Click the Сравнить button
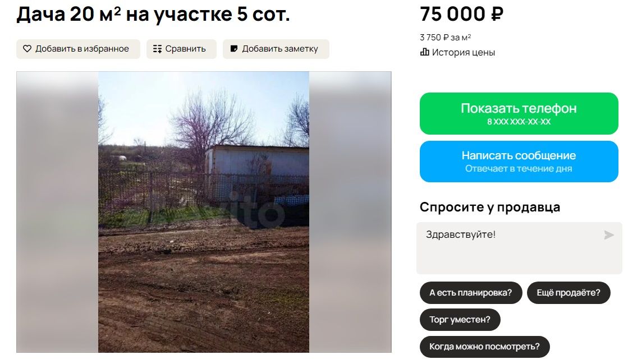Screen dimensions: 628x364 point(181,49)
